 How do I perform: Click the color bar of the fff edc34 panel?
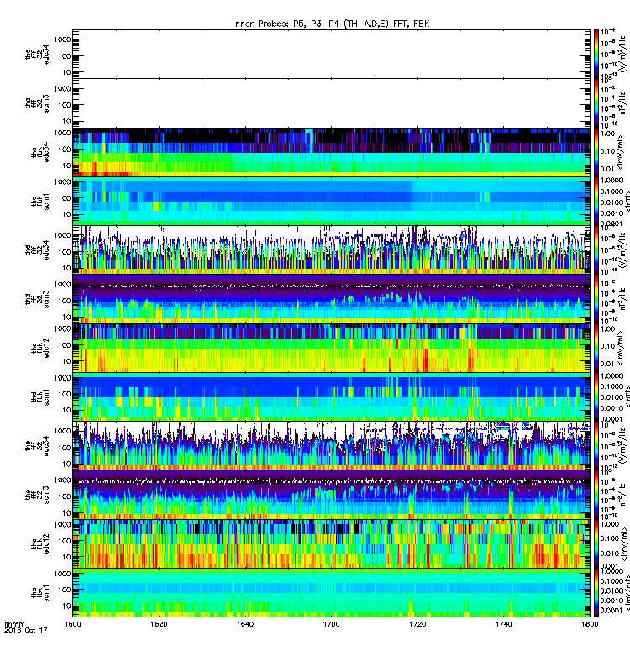click(596, 446)
